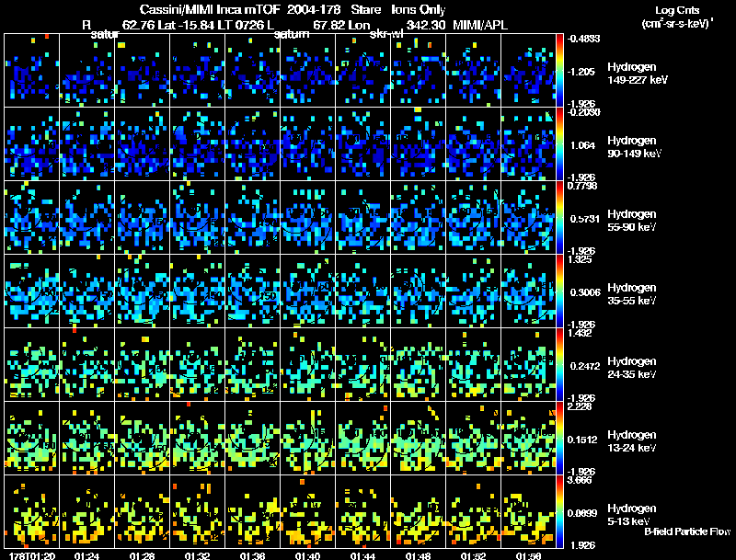Select the Hydrogen 13-24 keV row label
This screenshot has height=560, width=736.
[632, 441]
